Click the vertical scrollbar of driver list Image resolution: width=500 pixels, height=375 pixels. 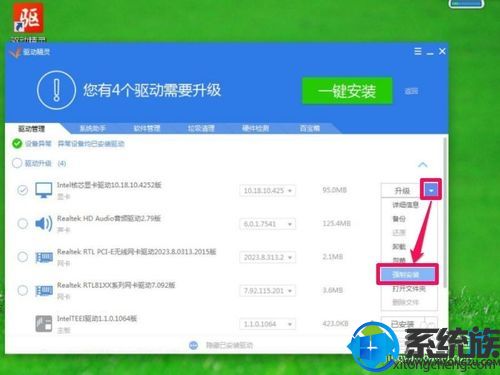coord(445,212)
